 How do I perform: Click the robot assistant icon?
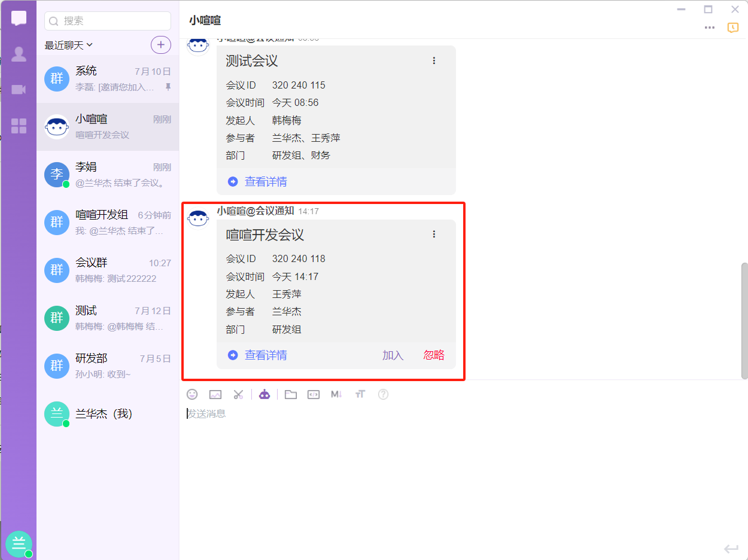coord(264,394)
